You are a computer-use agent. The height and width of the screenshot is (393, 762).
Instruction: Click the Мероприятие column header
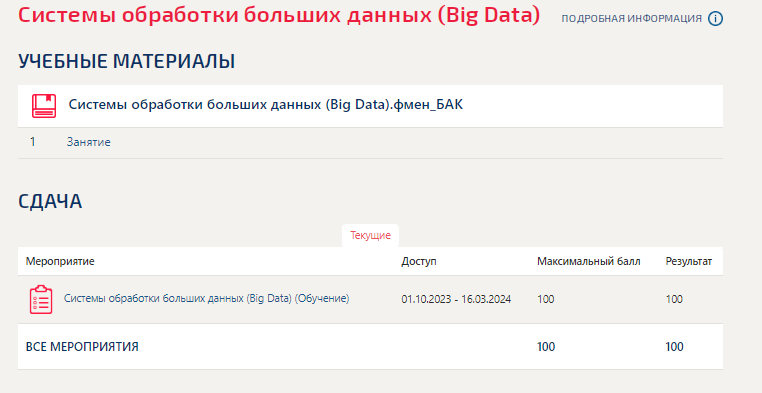pyautogui.click(x=60, y=261)
